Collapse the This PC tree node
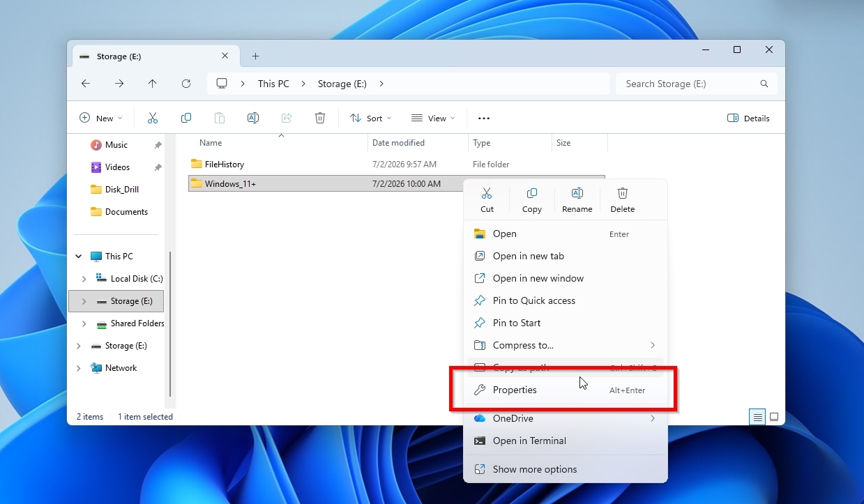This screenshot has width=864, height=504. (78, 257)
